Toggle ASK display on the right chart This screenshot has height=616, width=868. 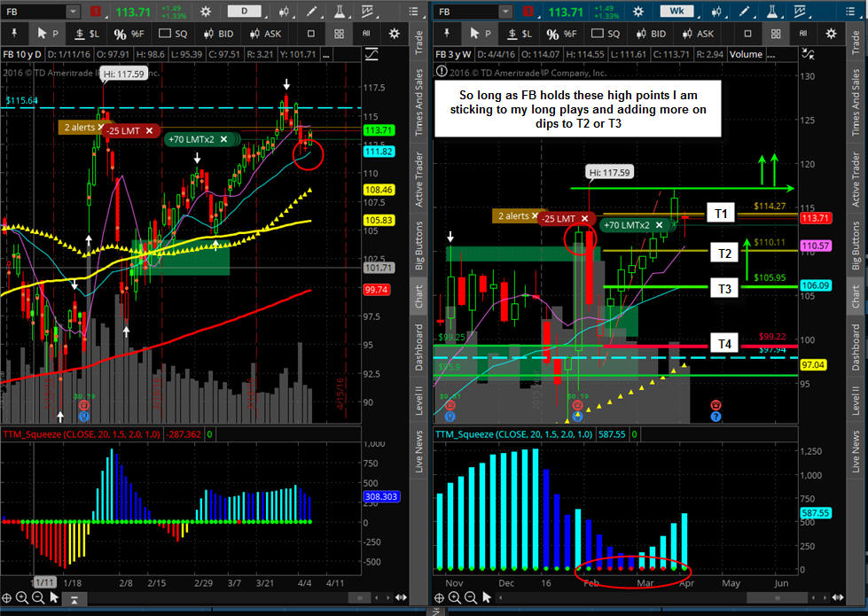[697, 34]
